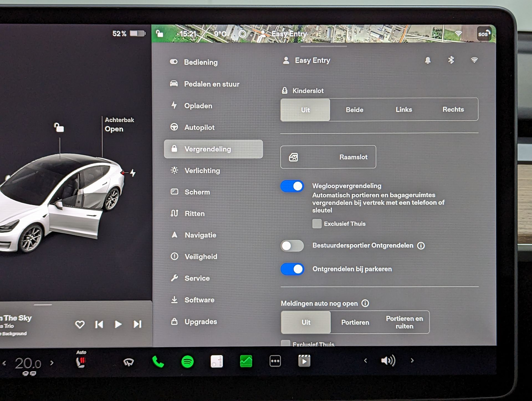
Task: Tap Achterbak Open trunk control
Action: tap(119, 125)
